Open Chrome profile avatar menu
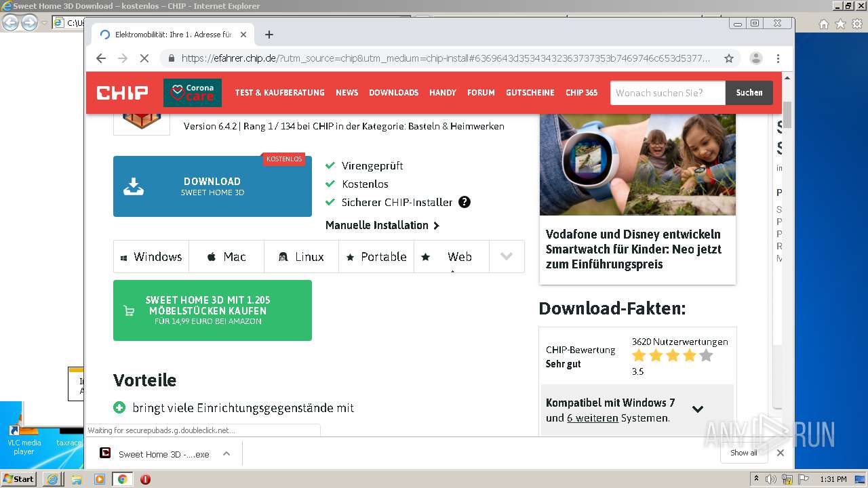 pos(756,58)
